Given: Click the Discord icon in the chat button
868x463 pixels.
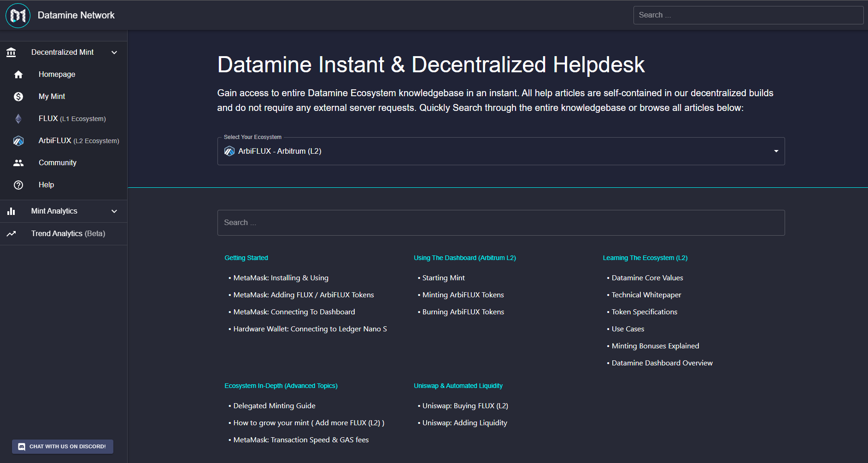Looking at the screenshot, I should coord(22,446).
